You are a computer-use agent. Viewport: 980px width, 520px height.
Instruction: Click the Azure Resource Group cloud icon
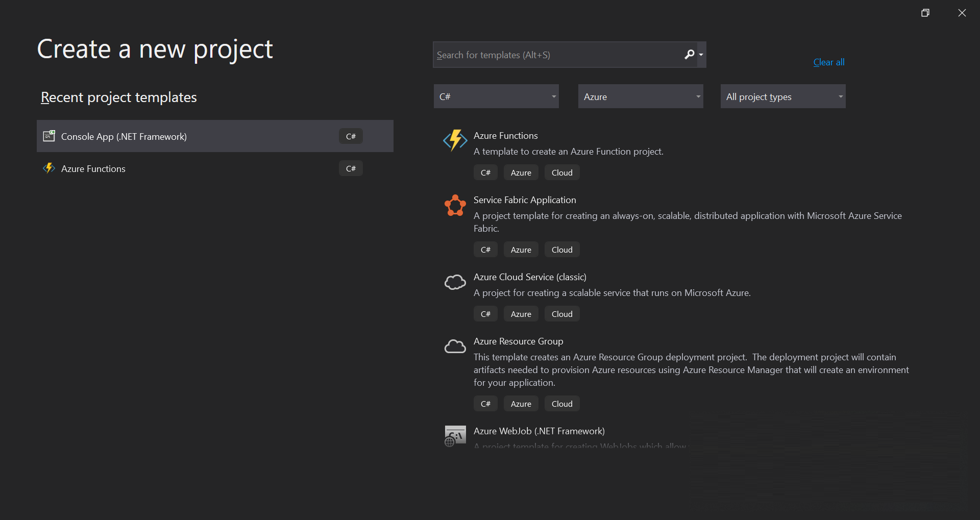[x=455, y=346]
